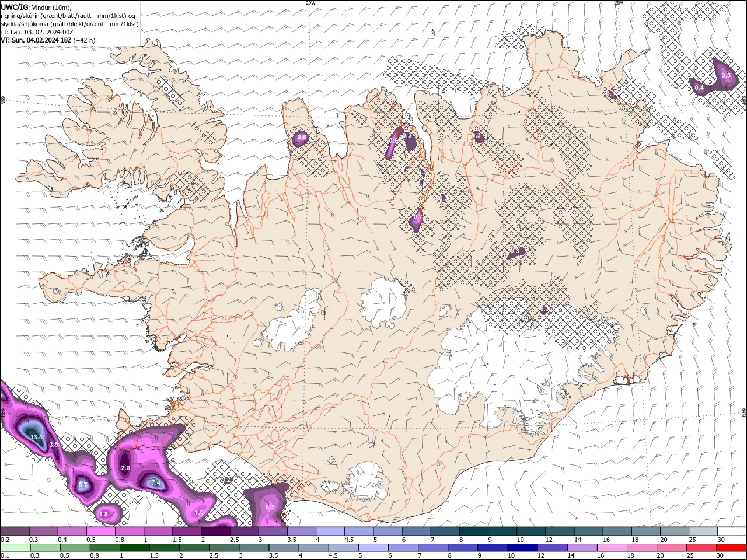Click the '0.4' label in the top legend
This screenshot has width=747, height=560.
coord(62,540)
